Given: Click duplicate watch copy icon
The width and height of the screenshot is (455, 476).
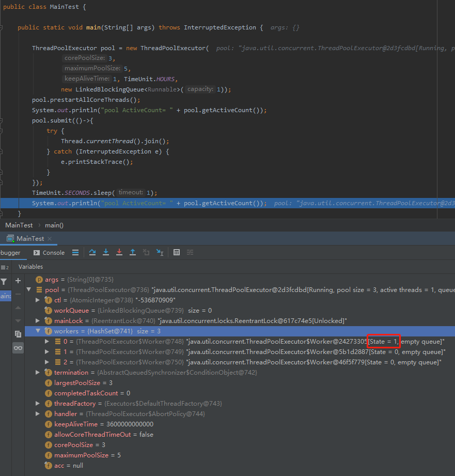Looking at the screenshot, I should 18,334.
